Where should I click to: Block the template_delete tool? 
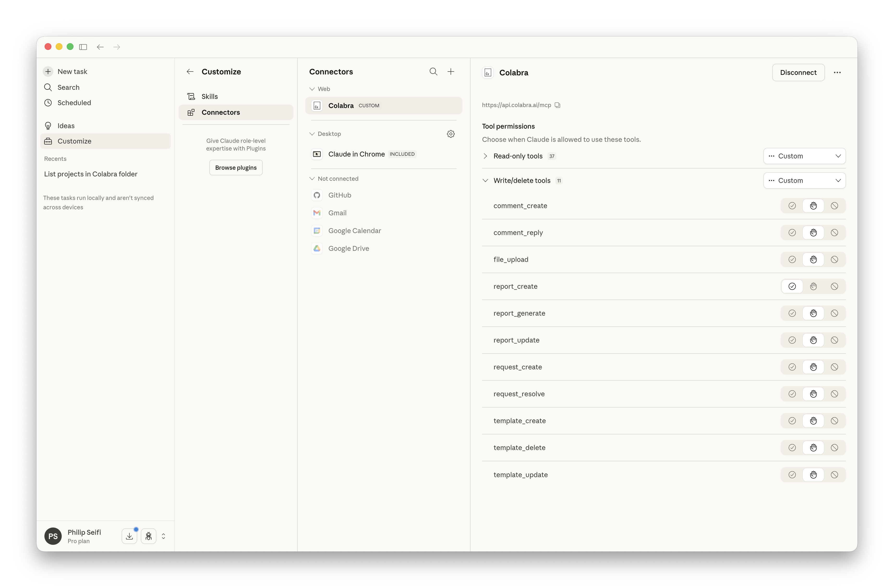coord(834,448)
